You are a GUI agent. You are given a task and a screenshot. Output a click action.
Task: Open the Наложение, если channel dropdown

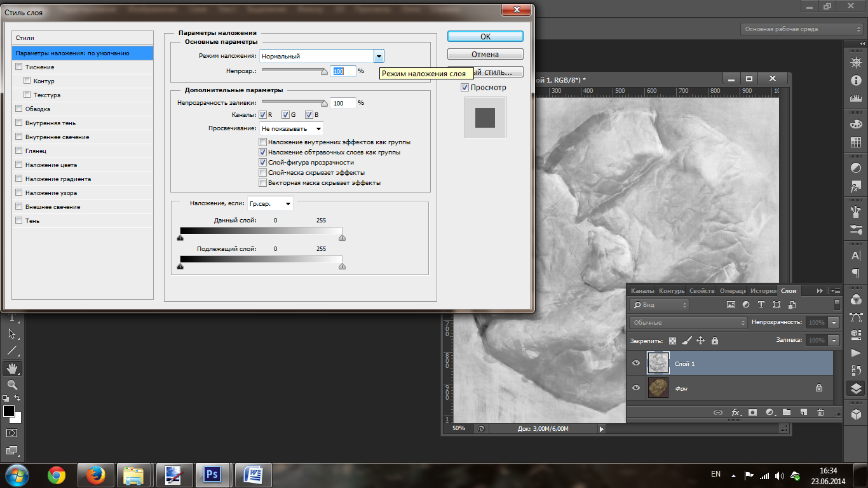[x=270, y=204]
